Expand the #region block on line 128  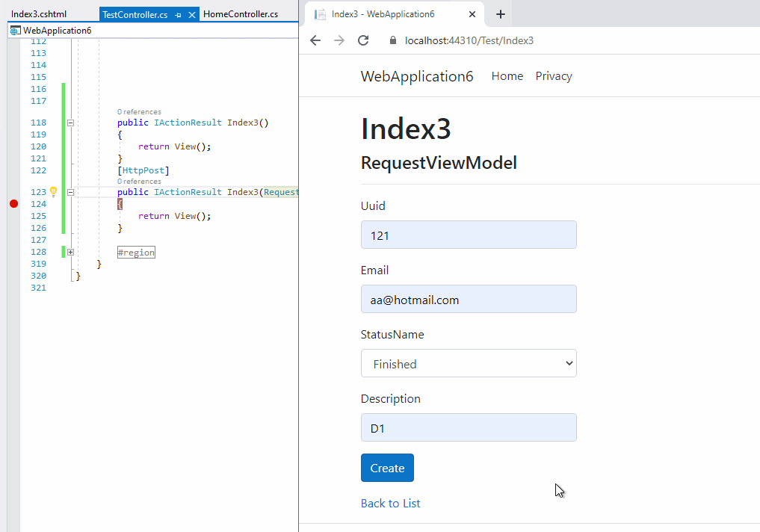(x=70, y=252)
